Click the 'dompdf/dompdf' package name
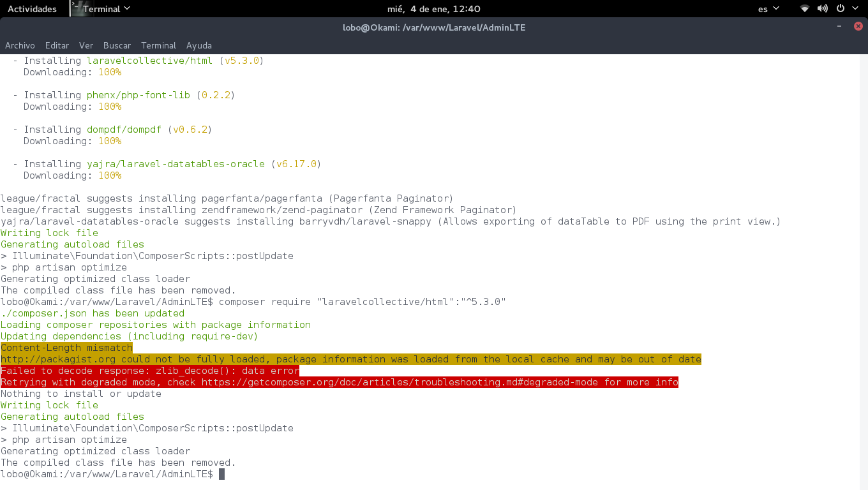 (x=124, y=130)
